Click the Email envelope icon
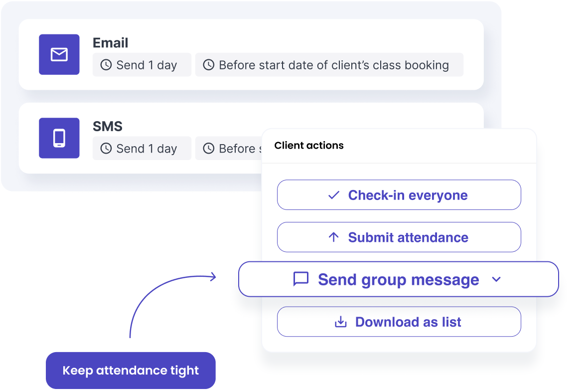Screen dimensions: 588x391 [59, 54]
